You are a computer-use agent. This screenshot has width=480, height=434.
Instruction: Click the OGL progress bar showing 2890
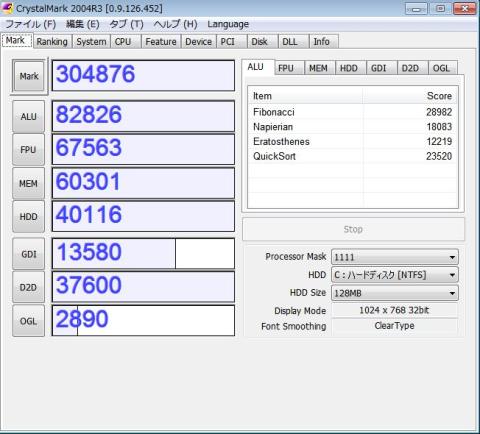[143, 320]
